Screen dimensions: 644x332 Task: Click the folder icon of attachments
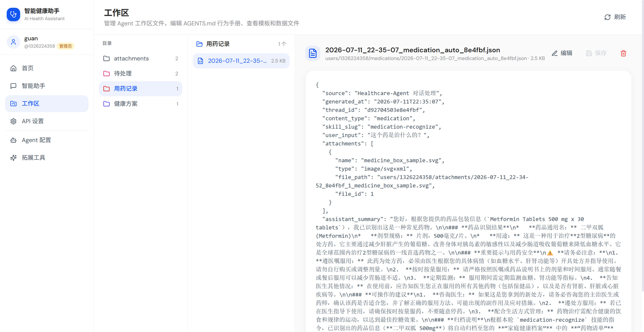[x=106, y=58]
